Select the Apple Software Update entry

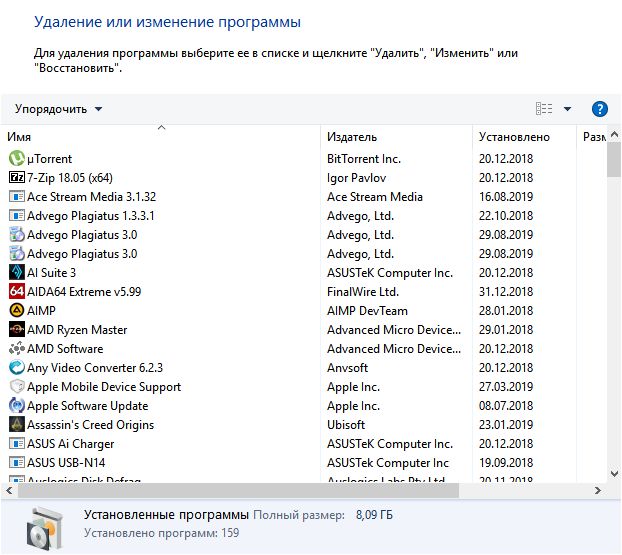[88, 406]
